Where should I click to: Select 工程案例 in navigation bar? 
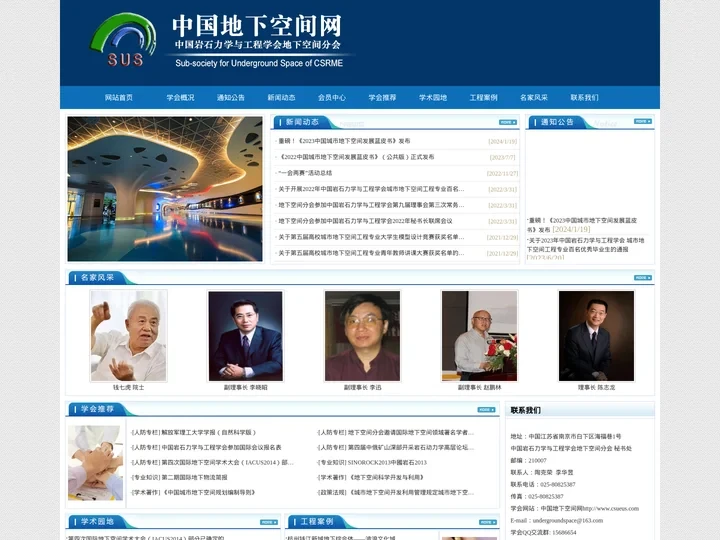pos(484,98)
